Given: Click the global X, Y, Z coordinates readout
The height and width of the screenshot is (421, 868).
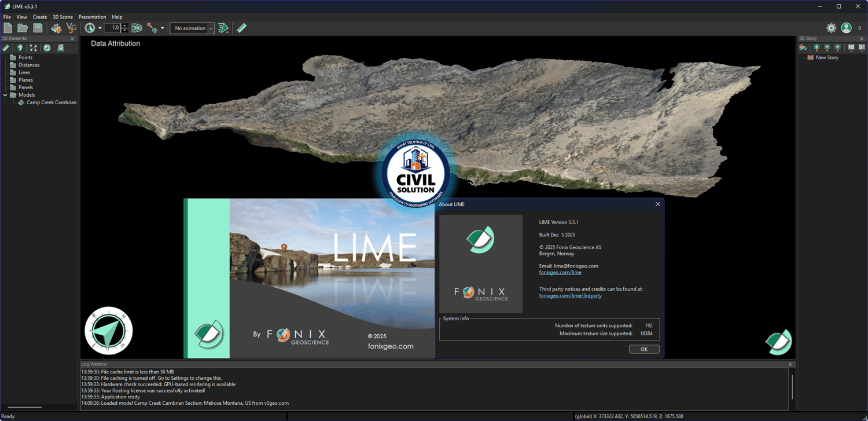Looking at the screenshot, I should 629,416.
